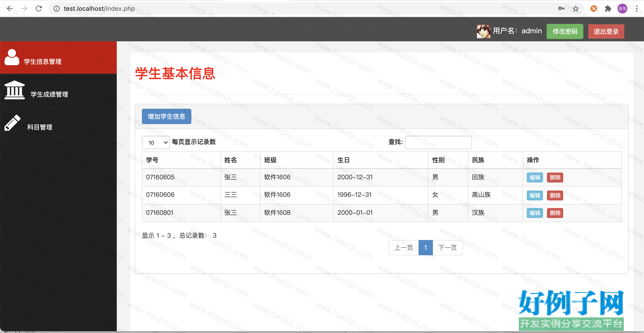Open Chrome three-dot menu

[x=637, y=9]
